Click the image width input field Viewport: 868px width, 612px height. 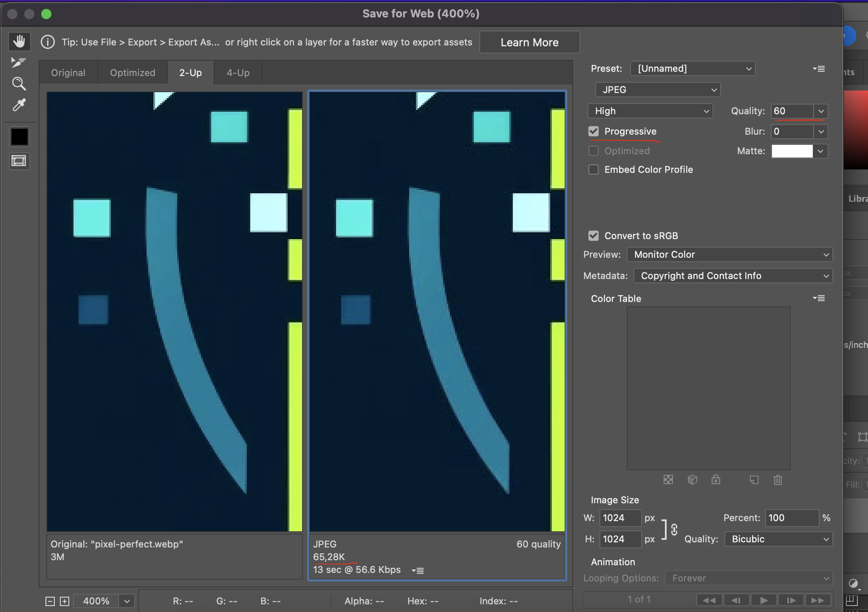pos(619,518)
